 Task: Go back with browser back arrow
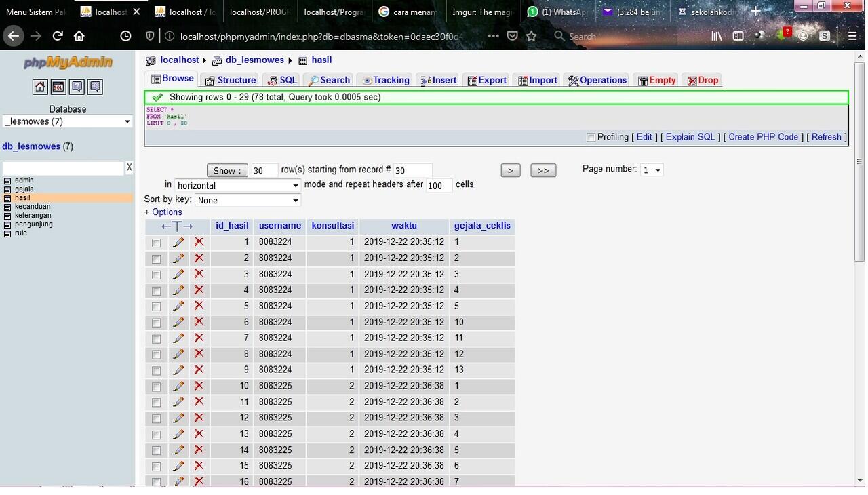(x=13, y=36)
